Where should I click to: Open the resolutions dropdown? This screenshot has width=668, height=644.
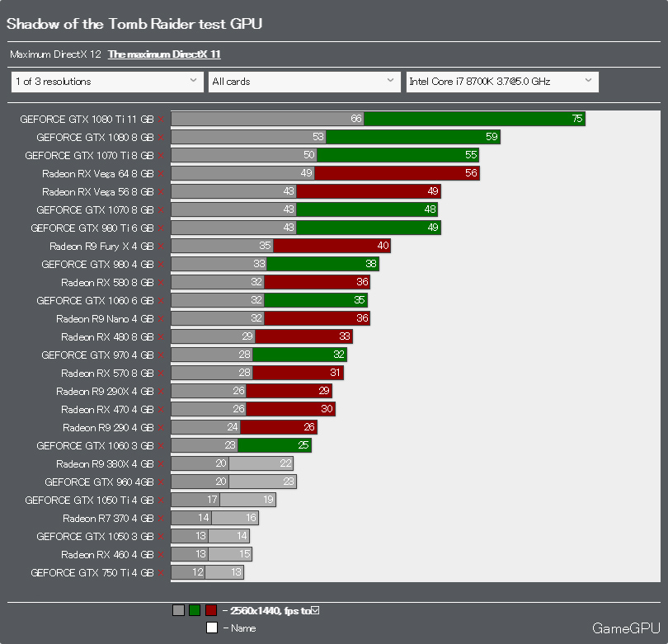[107, 82]
